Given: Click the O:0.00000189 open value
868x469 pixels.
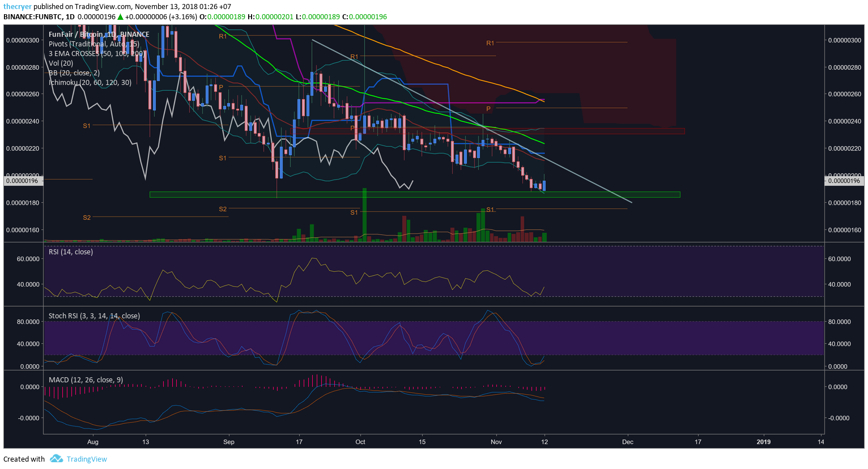Looking at the screenshot, I should pos(222,16).
